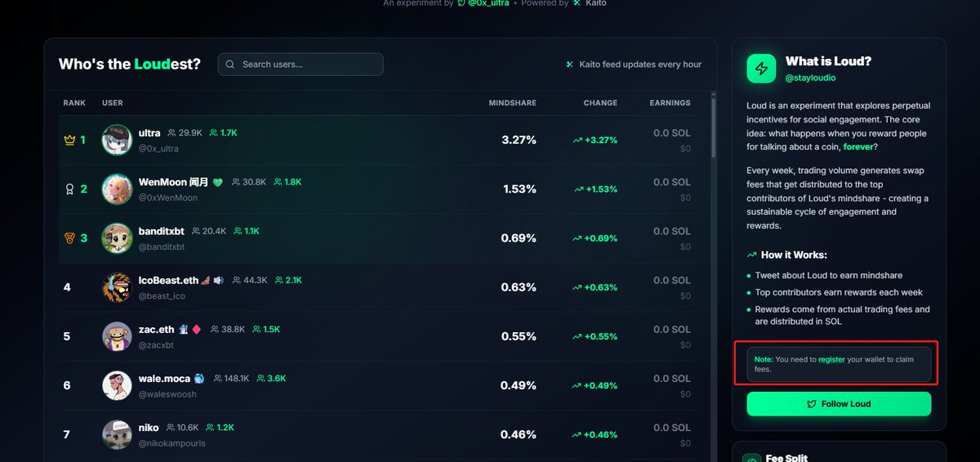Click the Kaito icon beside feed updates text
The height and width of the screenshot is (462, 980).
click(x=570, y=64)
